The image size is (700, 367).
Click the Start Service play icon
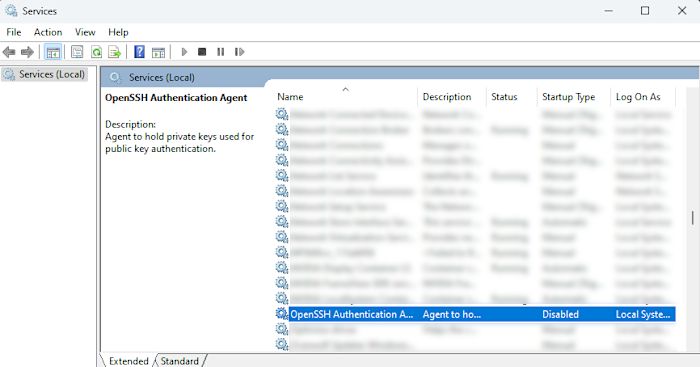184,52
